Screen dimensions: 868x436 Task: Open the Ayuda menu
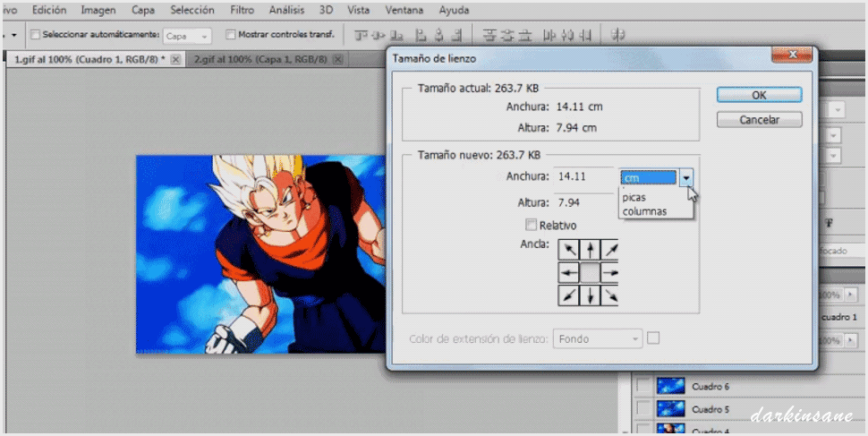tap(454, 10)
